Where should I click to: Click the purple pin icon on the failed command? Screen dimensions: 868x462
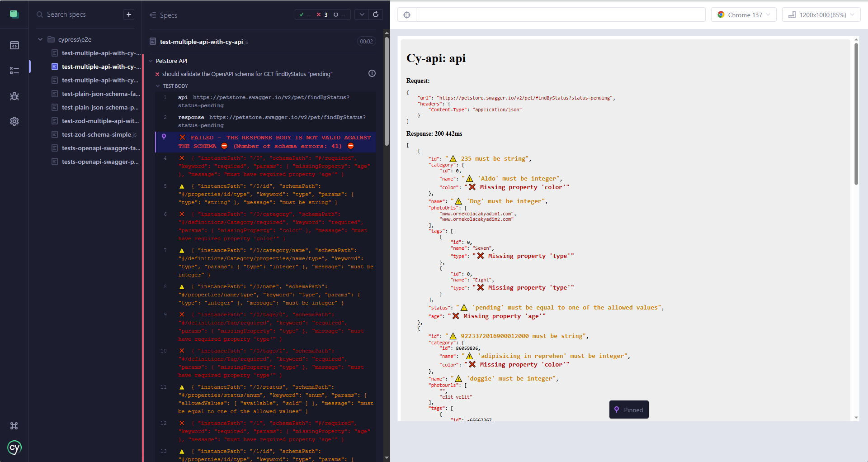164,137
